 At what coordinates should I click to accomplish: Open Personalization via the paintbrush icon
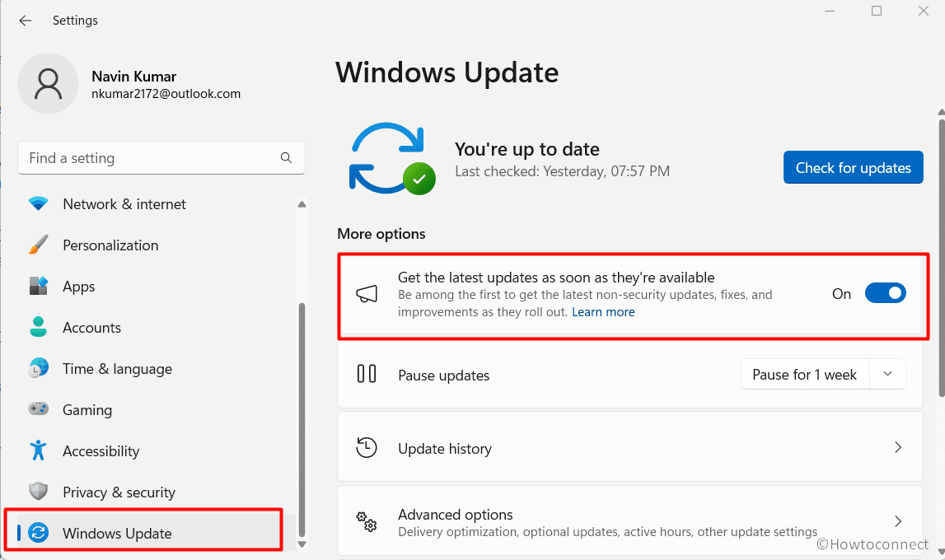click(38, 245)
